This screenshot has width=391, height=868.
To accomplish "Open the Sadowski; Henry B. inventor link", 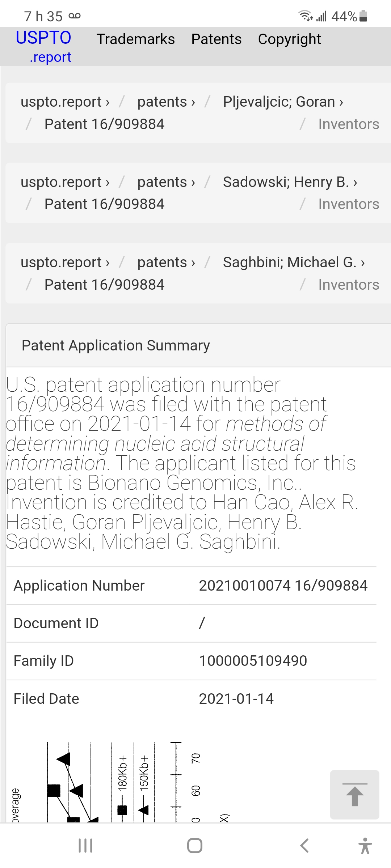I will click(x=290, y=182).
